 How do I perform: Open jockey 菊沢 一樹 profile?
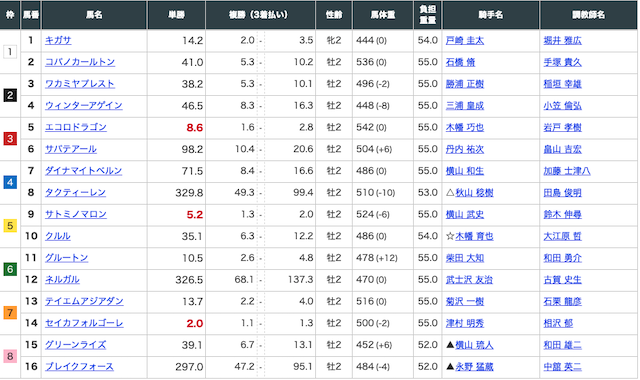point(464,301)
